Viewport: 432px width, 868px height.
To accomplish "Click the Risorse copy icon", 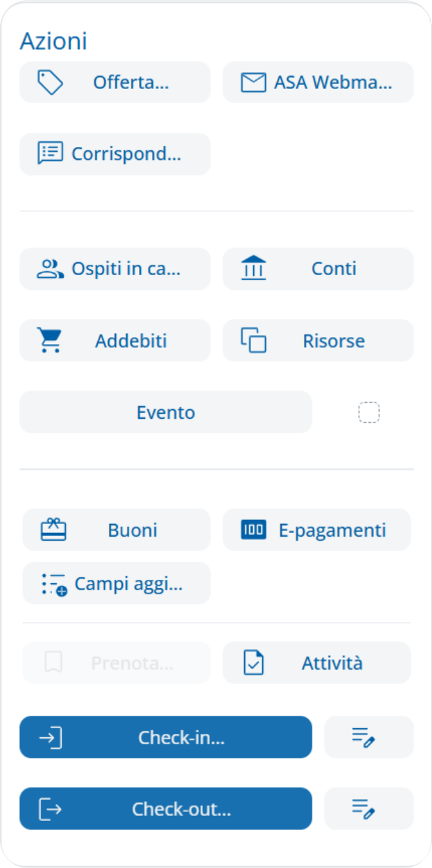I will click(253, 340).
